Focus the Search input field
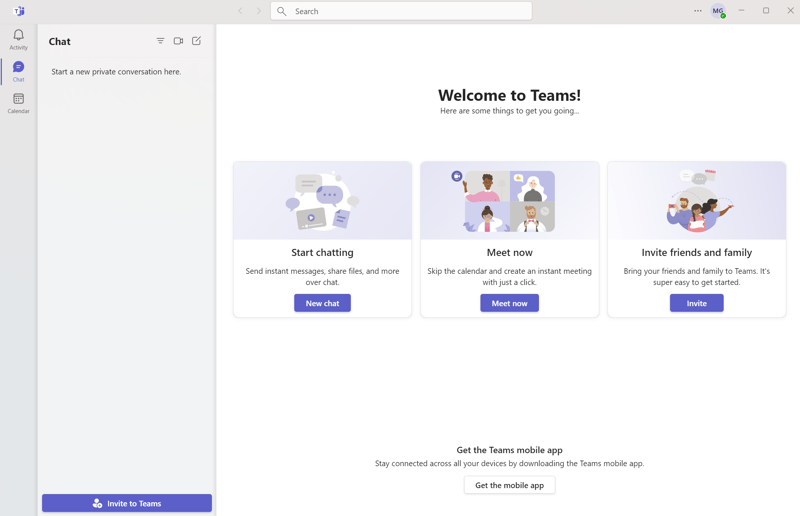800x516 pixels. point(401,11)
